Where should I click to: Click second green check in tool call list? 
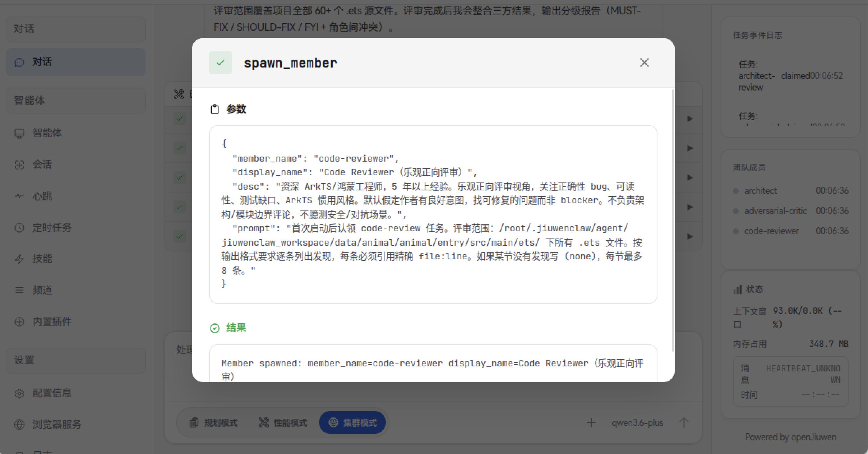point(180,148)
